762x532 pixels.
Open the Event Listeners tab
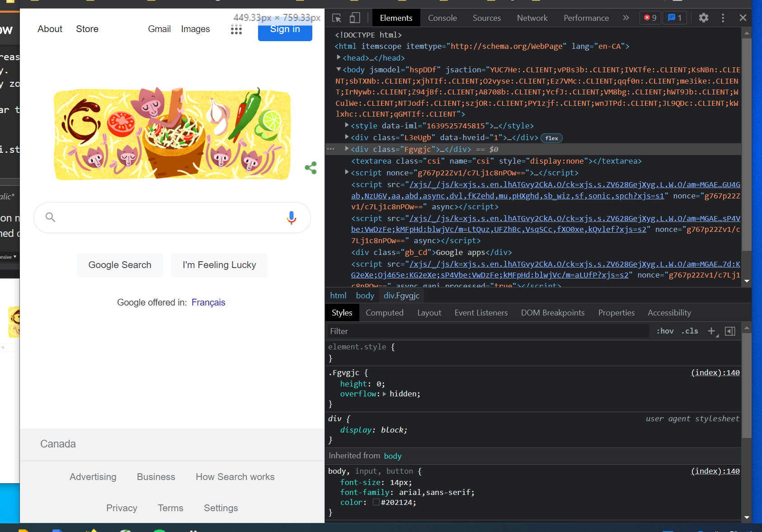(481, 313)
